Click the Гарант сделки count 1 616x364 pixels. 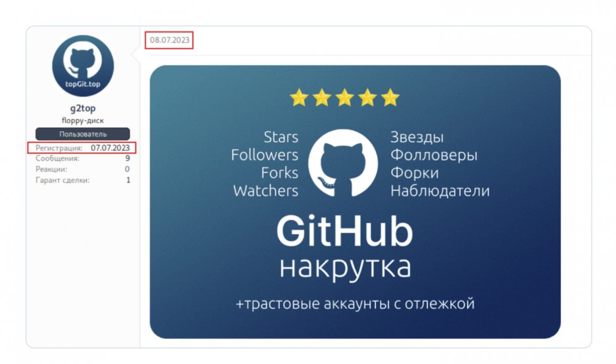[x=128, y=180]
